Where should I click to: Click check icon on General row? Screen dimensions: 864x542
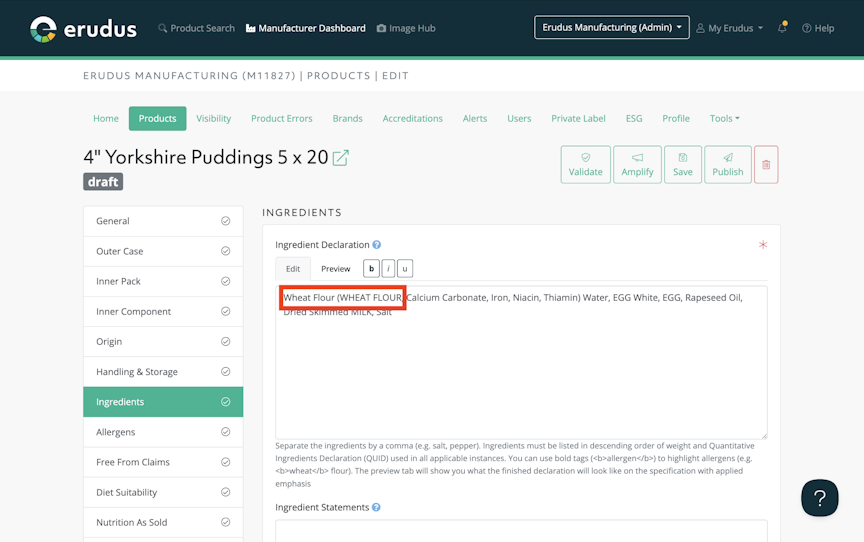[226, 221]
